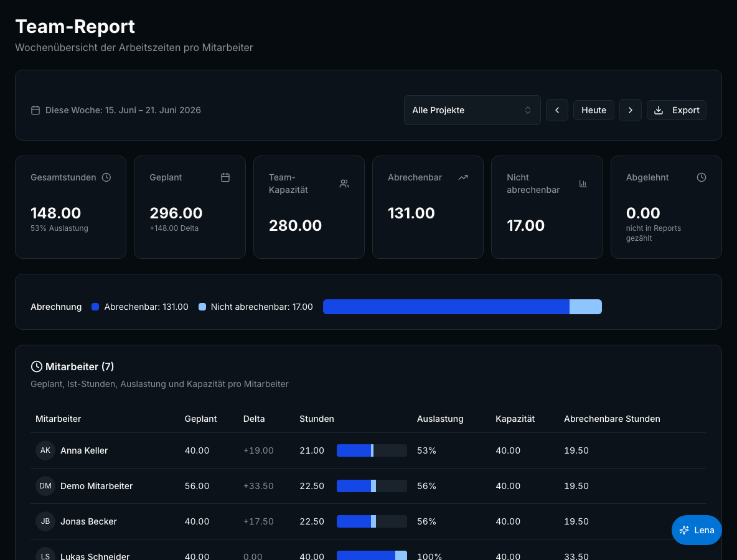Click the clock icon in Abgelehnt card

pos(702,177)
